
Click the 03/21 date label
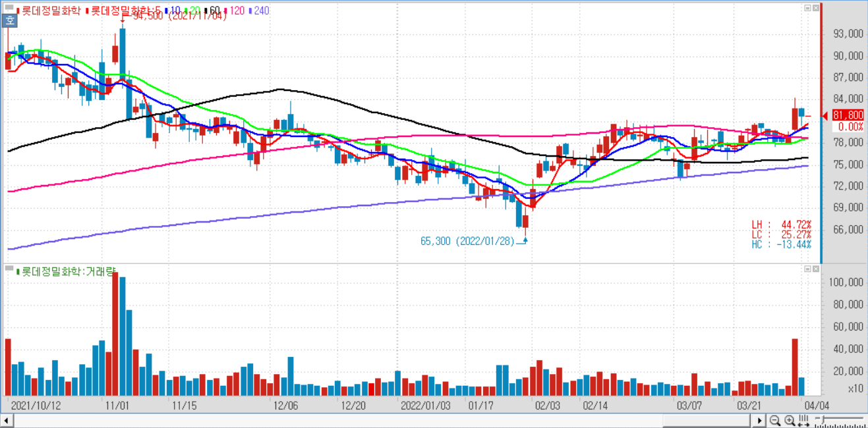pos(749,405)
